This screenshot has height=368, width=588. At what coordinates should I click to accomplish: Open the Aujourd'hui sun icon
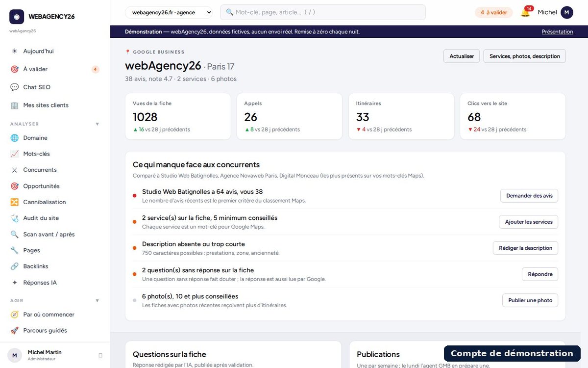click(x=14, y=51)
